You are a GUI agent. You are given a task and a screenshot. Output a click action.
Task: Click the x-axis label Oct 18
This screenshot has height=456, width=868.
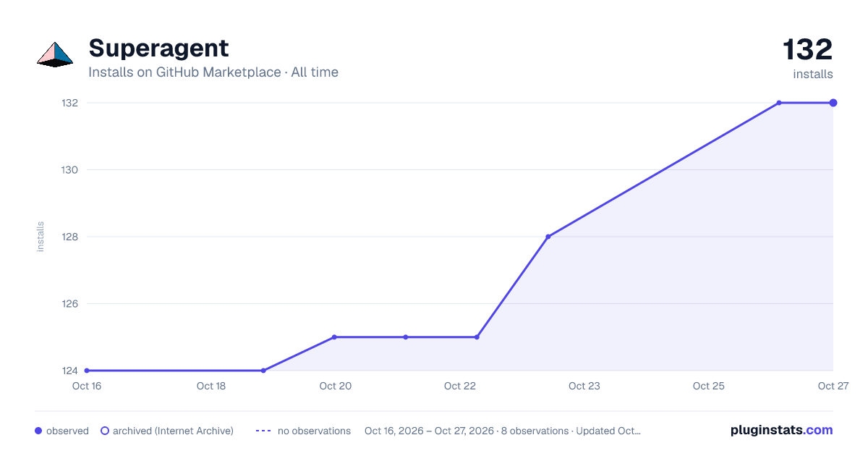click(x=211, y=387)
